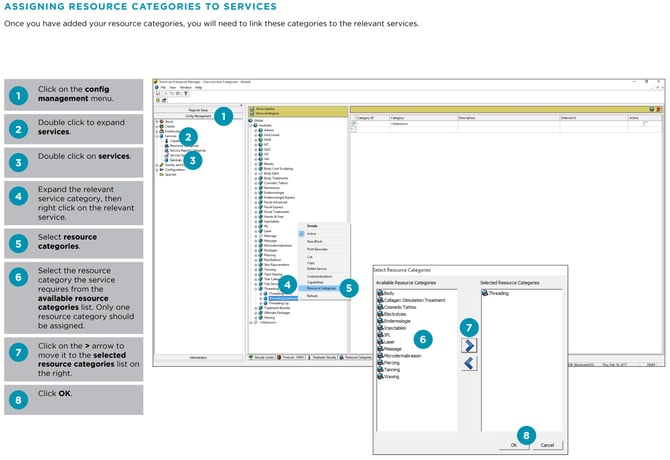Select the Microdermabrasion category icon

coord(261,246)
